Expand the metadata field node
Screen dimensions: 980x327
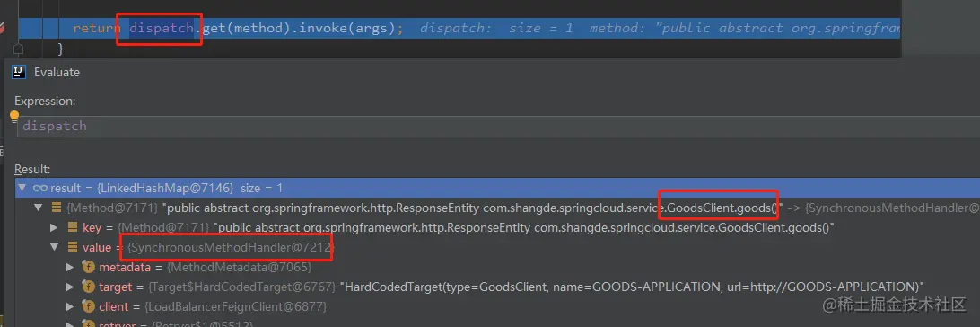70,267
